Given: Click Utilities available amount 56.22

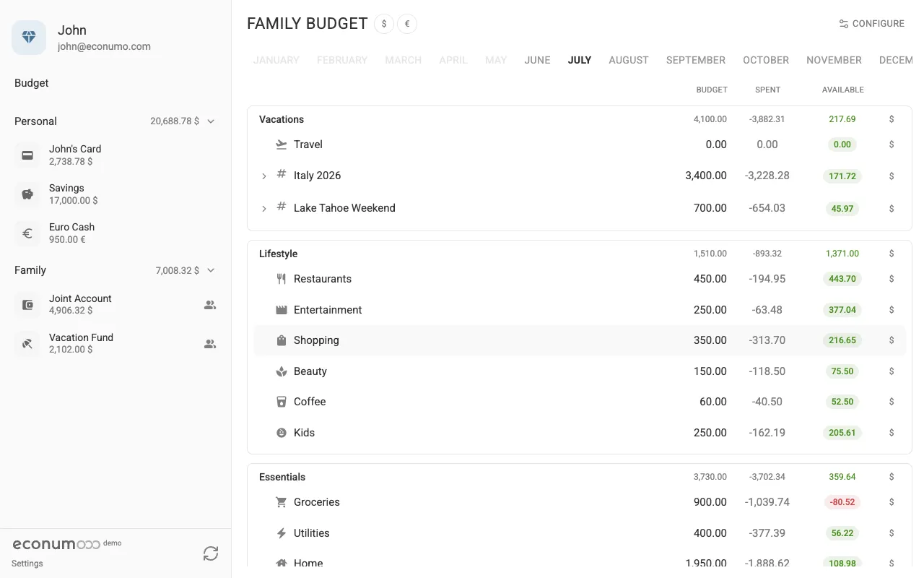Looking at the screenshot, I should coord(842,533).
